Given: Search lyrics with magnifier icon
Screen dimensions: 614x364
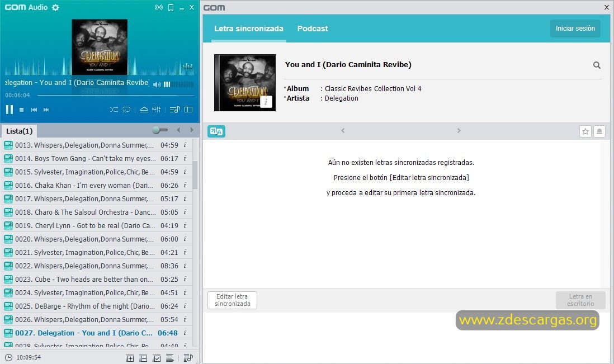Looking at the screenshot, I should point(597,65).
